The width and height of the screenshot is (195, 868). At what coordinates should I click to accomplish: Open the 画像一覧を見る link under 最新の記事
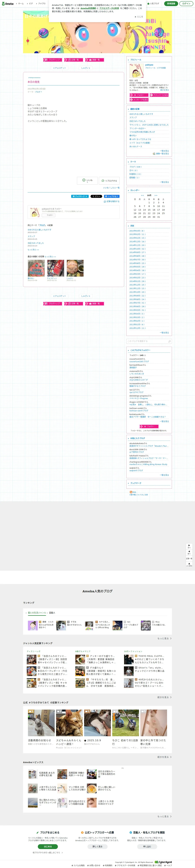point(161,154)
